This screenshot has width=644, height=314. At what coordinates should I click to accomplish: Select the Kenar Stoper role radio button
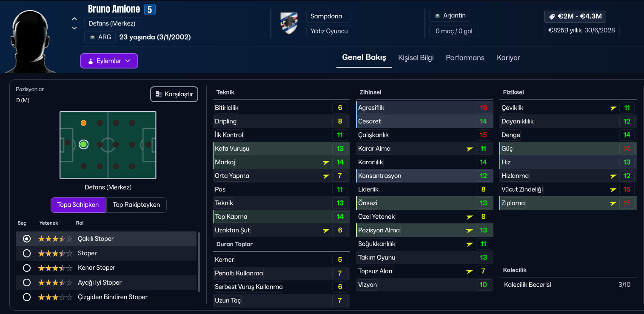coord(27,268)
